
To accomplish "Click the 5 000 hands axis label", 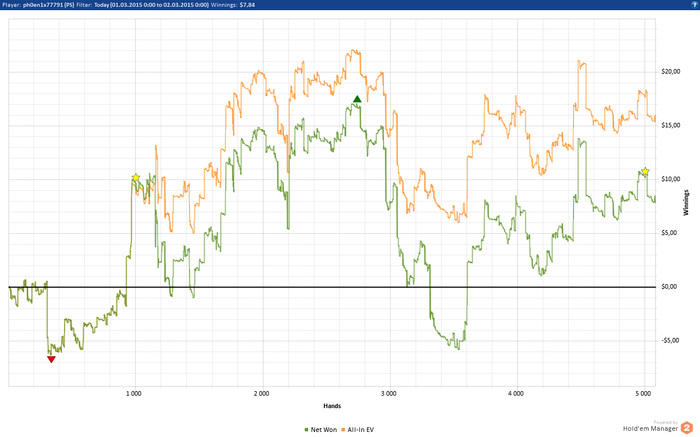I will pos(643,394).
